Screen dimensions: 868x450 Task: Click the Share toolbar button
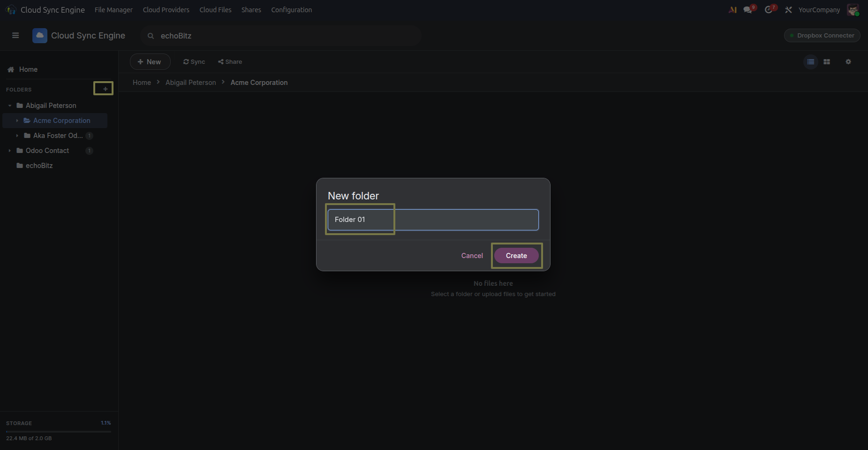tap(230, 62)
